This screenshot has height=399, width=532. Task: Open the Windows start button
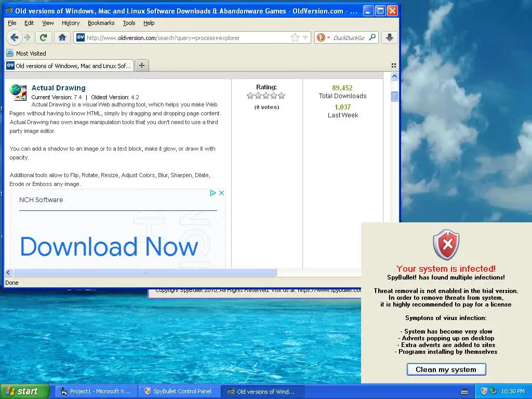pos(25,391)
